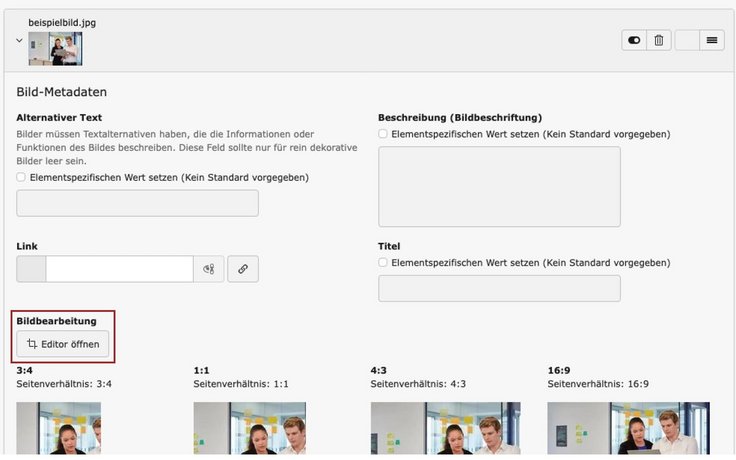
Task: Select the 16:9 crop preview thumbnail
Action: (x=628, y=428)
